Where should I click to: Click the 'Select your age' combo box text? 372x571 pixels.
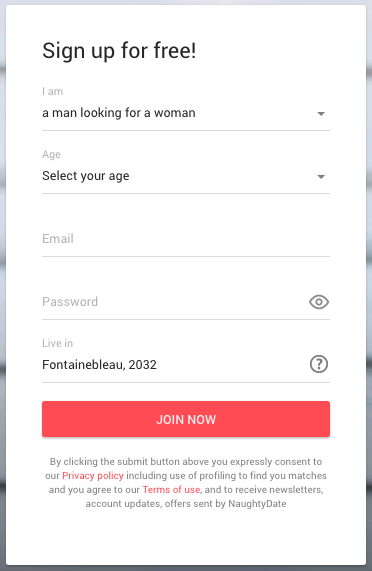pos(86,176)
